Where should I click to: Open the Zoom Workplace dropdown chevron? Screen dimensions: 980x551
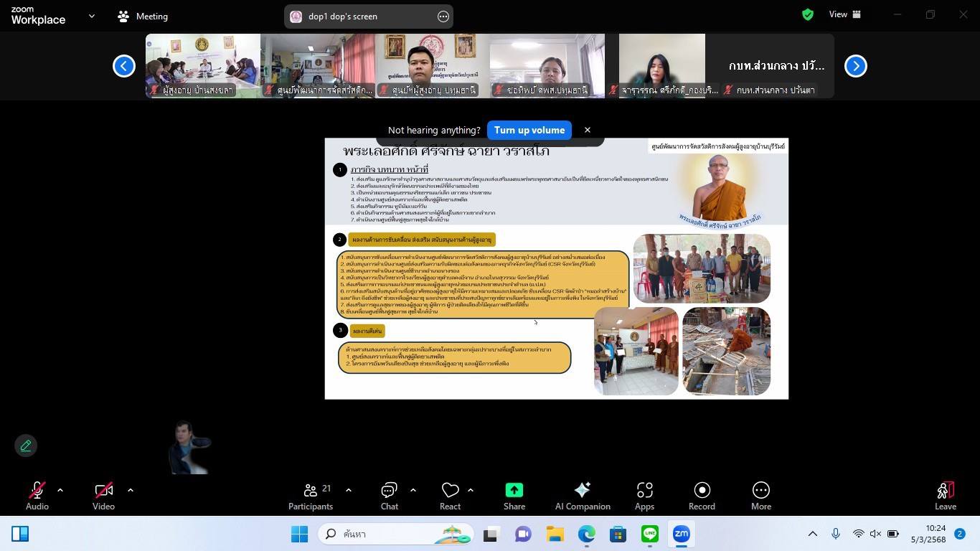pyautogui.click(x=91, y=16)
